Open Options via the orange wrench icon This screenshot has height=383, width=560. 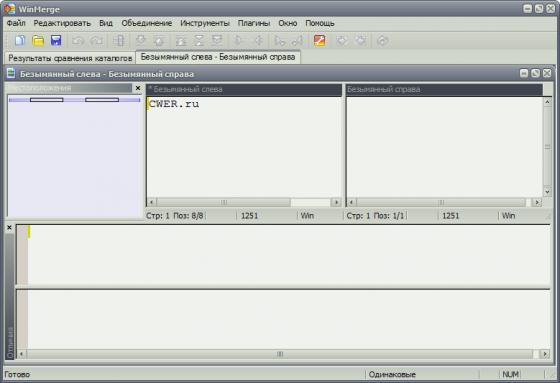point(319,40)
